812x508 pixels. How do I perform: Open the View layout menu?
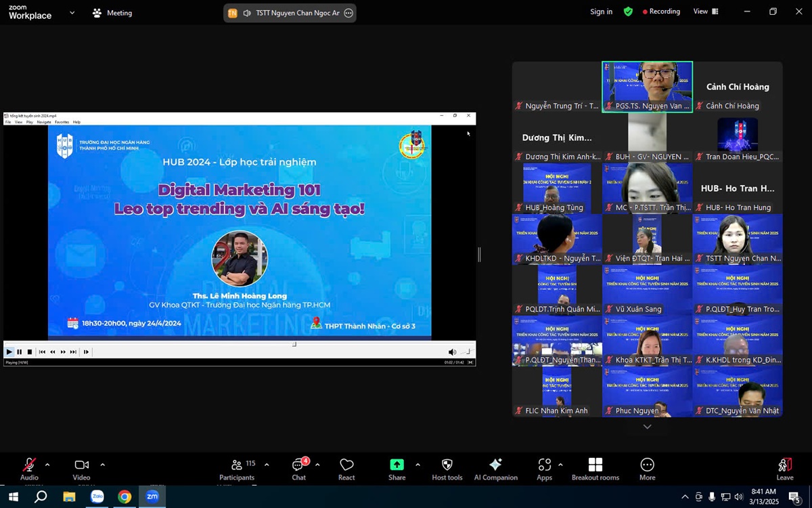point(706,12)
